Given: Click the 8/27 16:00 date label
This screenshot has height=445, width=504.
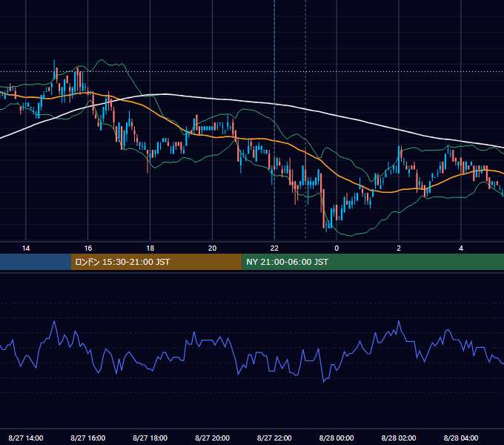Looking at the screenshot, I should pos(87,438).
